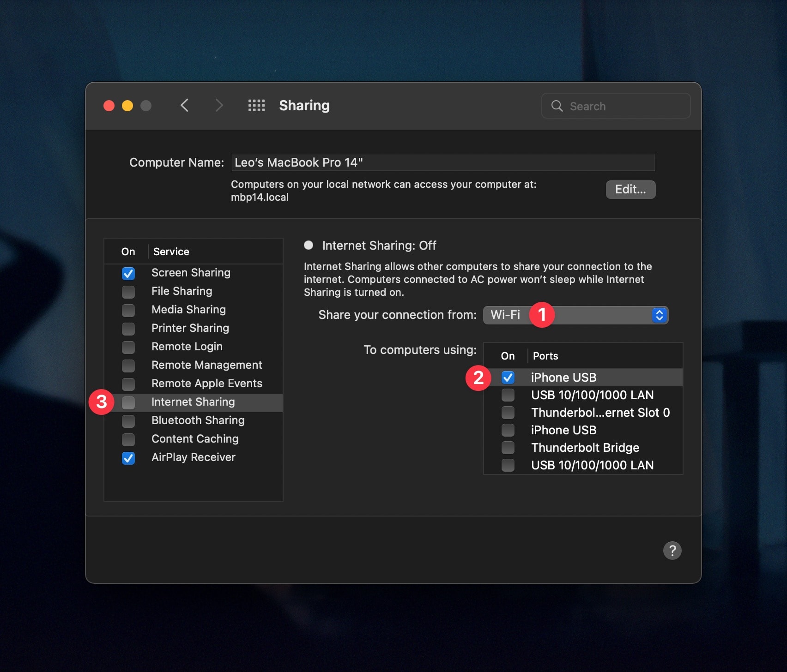Click the Edit button

[x=630, y=189]
